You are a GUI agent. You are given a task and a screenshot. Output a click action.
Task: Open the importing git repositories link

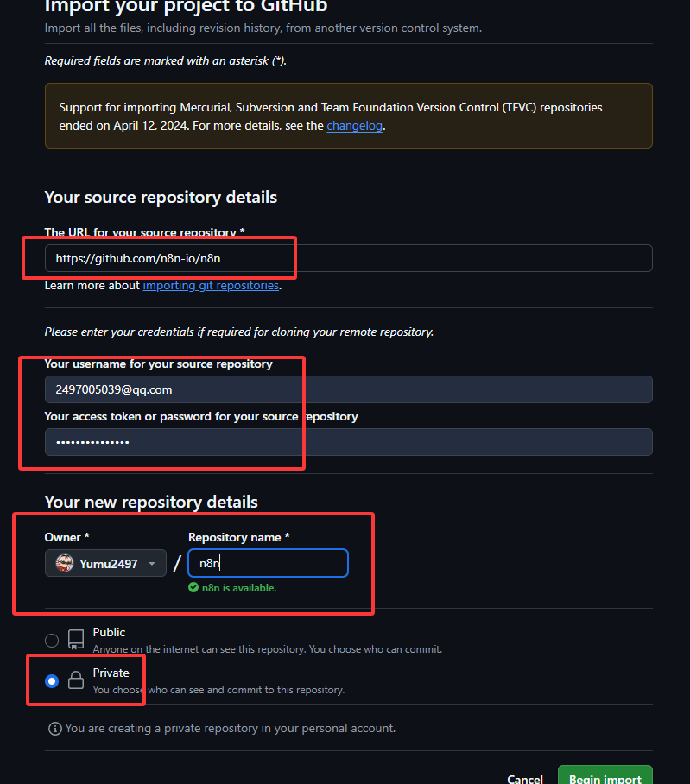coord(211,286)
